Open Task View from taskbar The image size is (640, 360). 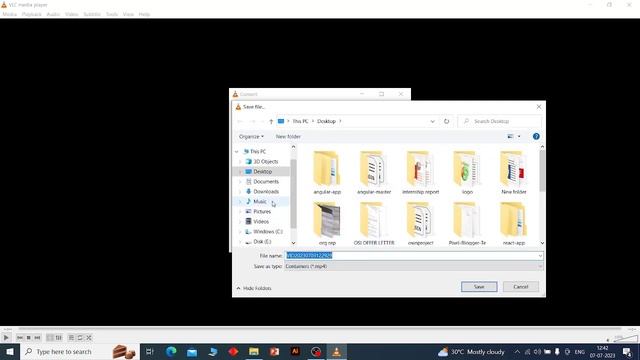pos(150,351)
